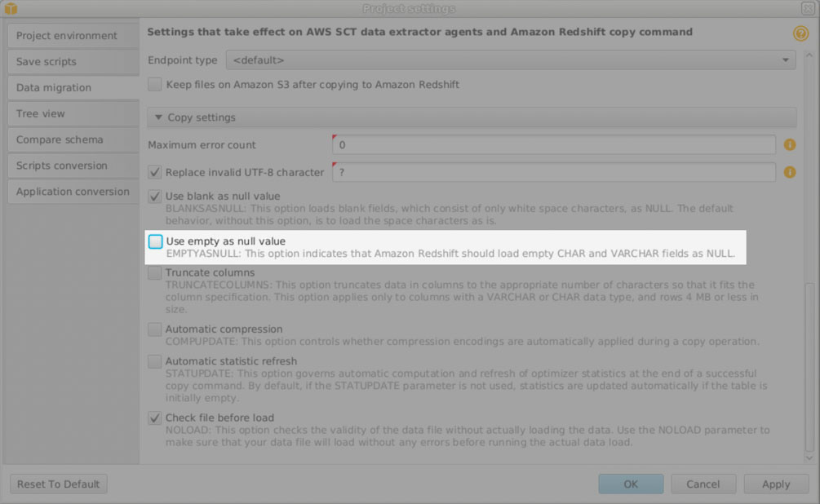Open the Endpoint type dropdown
This screenshot has height=504, width=820.
(x=511, y=60)
